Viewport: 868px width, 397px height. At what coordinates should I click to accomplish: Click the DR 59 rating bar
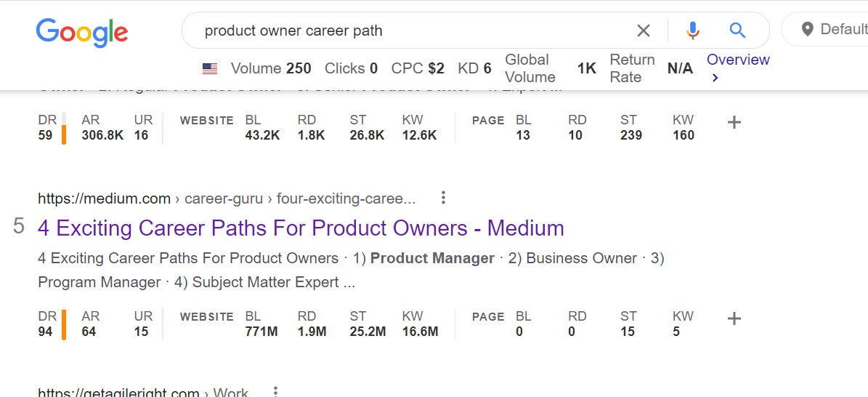tap(64, 128)
